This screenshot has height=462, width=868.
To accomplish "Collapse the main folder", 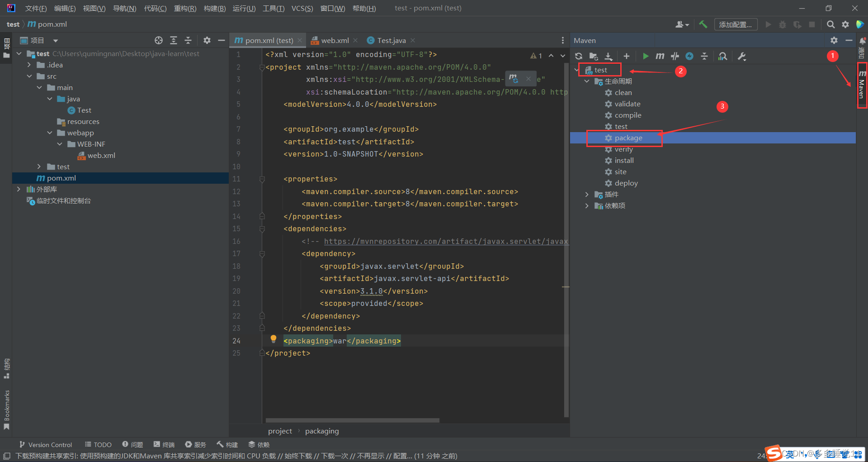I will 39,87.
